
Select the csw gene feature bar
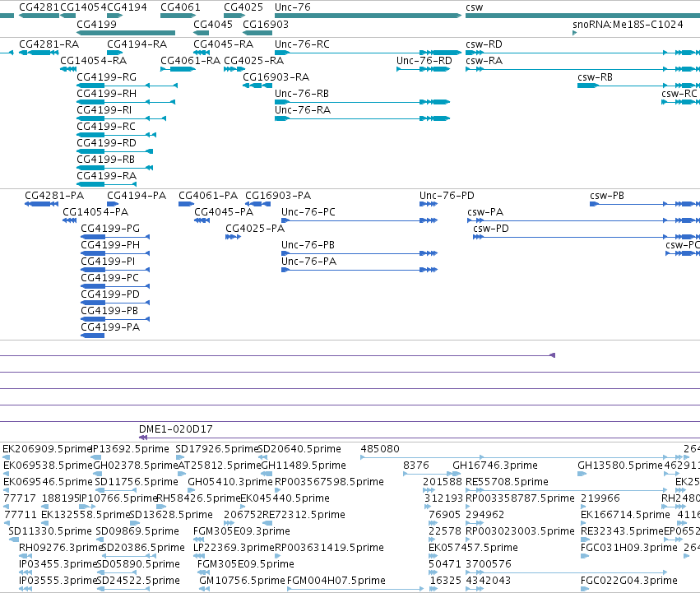(x=582, y=16)
